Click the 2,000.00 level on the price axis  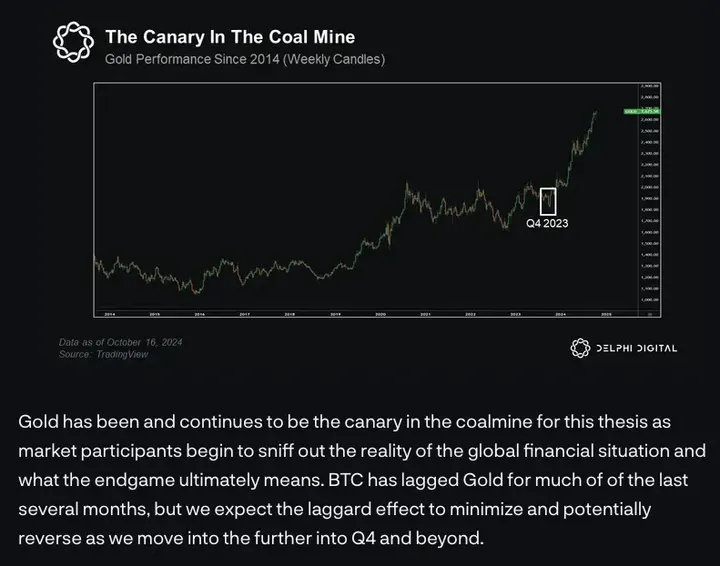649,187
